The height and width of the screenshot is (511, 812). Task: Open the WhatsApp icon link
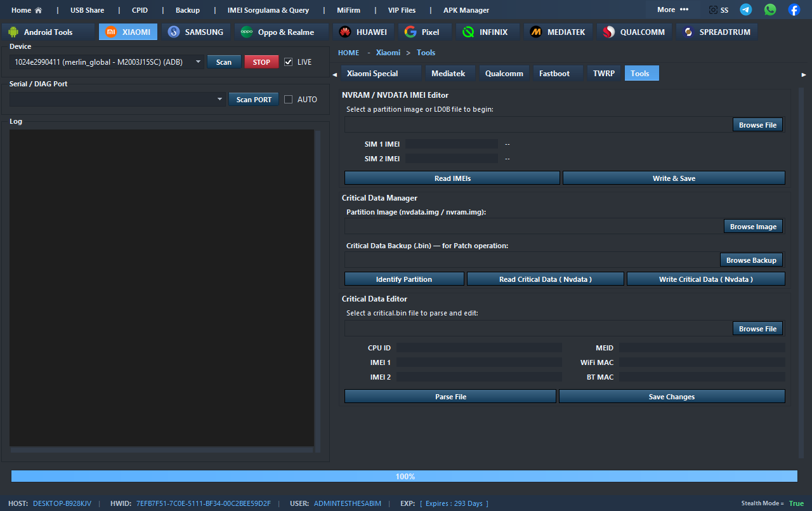[x=770, y=10]
